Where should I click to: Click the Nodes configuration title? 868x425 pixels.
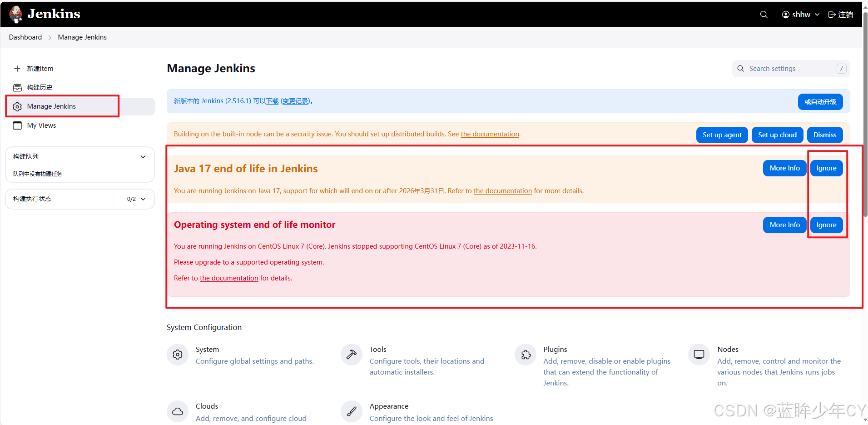click(728, 350)
